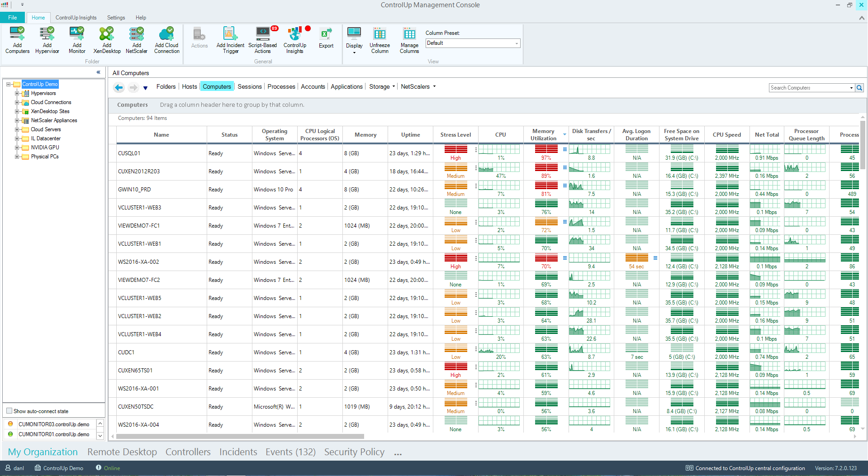Collapse the folder tree pane
Screen dimensions: 868x476
point(98,72)
